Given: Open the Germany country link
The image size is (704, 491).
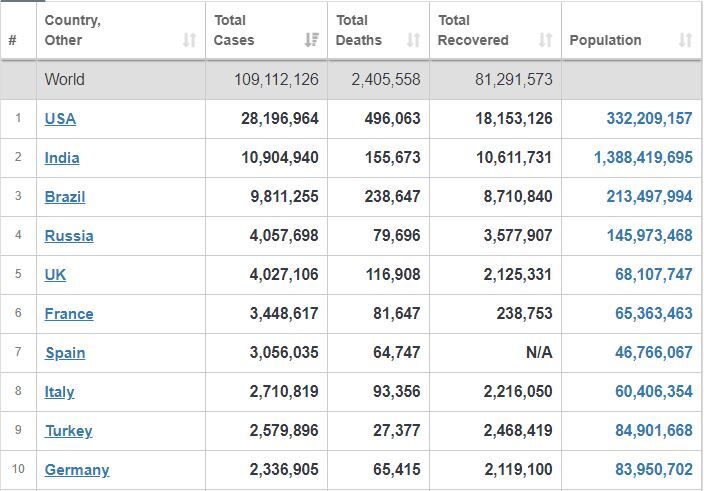Looking at the screenshot, I should coord(77,470).
